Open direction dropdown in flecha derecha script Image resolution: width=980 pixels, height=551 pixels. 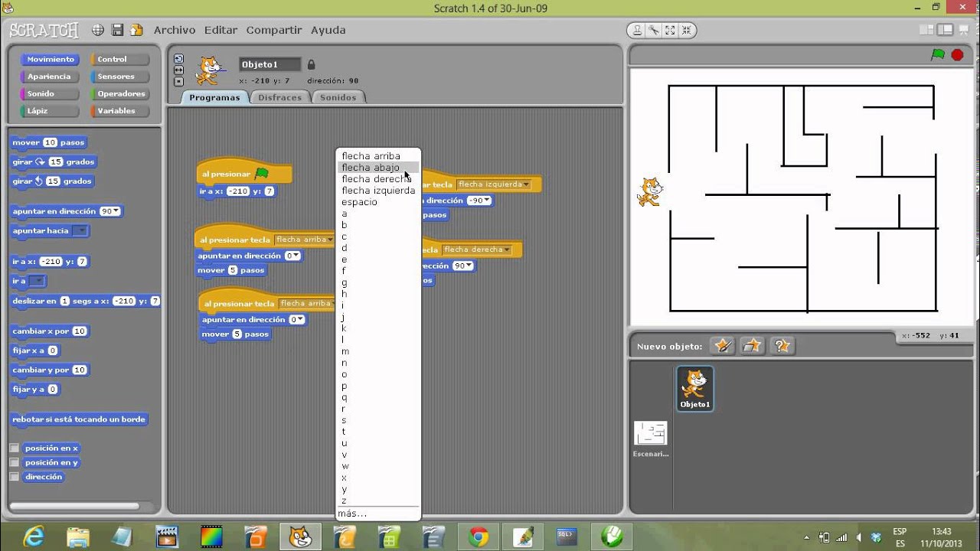[469, 266]
